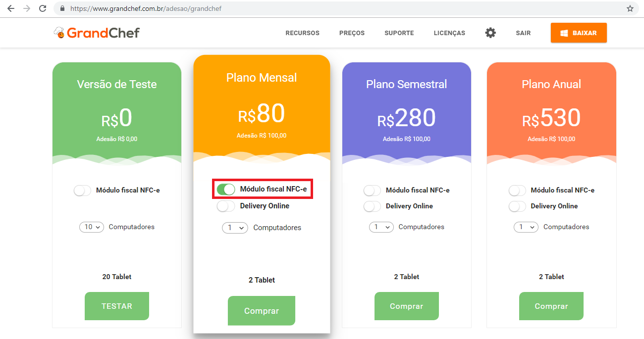This screenshot has width=644, height=339.
Task: Open the settings gear icon
Action: (490, 33)
